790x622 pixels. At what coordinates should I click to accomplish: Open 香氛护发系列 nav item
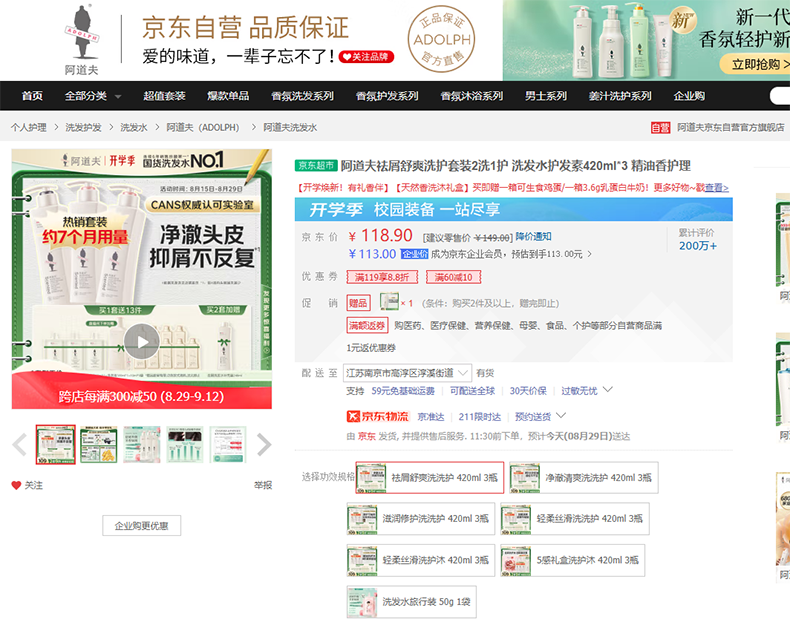[387, 96]
